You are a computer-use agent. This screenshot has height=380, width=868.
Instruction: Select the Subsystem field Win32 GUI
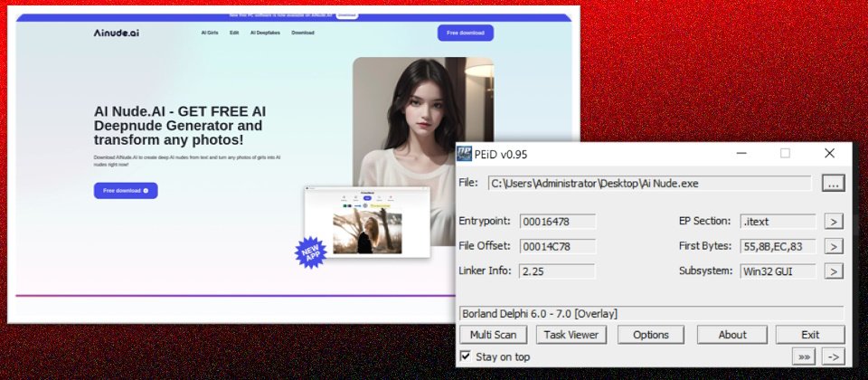click(x=778, y=271)
